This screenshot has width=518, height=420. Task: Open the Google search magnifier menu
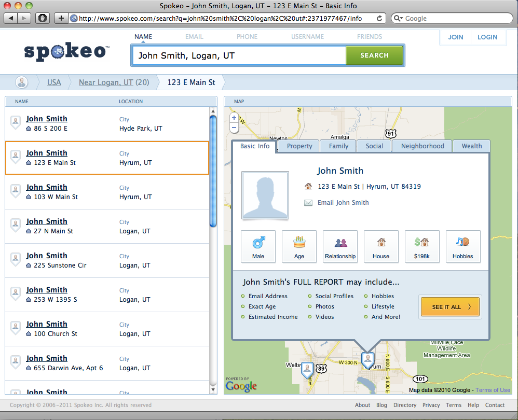pyautogui.click(x=398, y=19)
